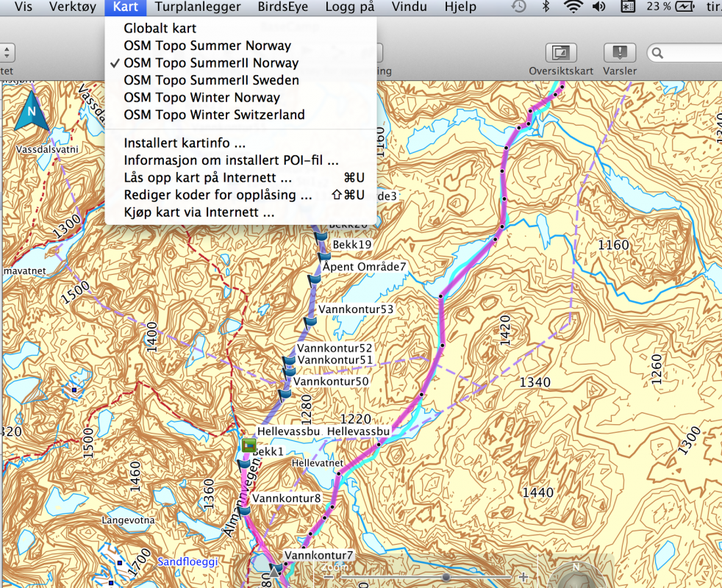722x588 pixels.
Task: Click the zoom-in plus icon
Action: 523,577
